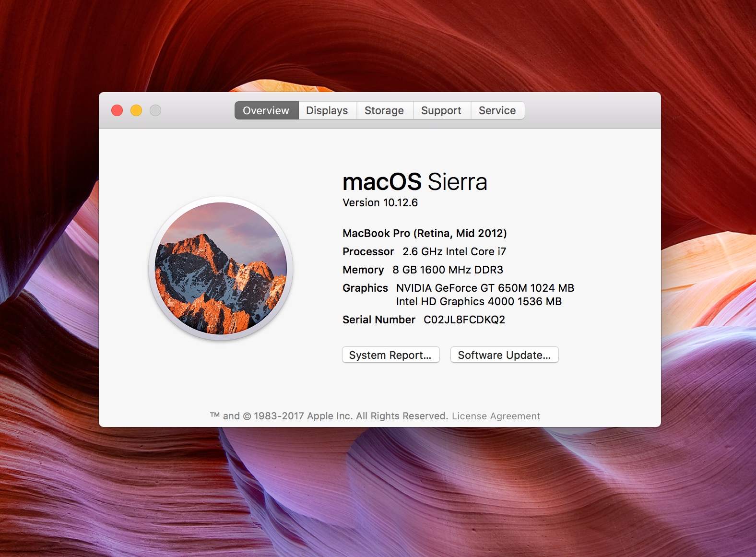Click the 2.6 GHz Intel Core i7 text
756x557 pixels.
tap(454, 251)
